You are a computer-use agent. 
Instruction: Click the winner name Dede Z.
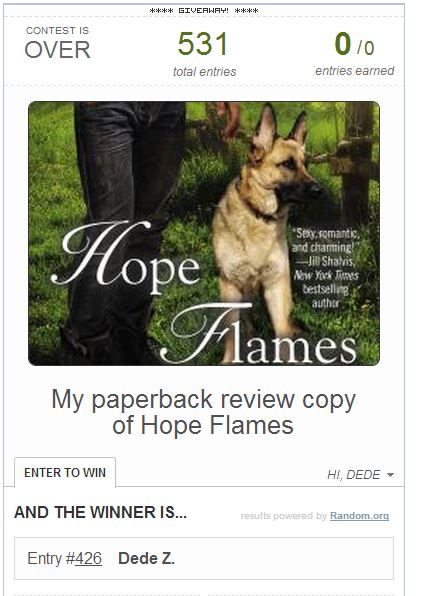[146, 558]
